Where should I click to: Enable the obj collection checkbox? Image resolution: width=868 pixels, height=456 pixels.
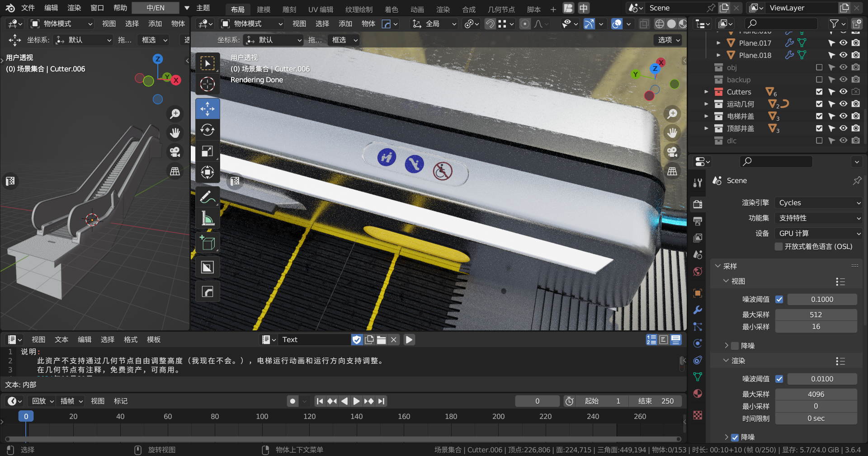click(819, 67)
